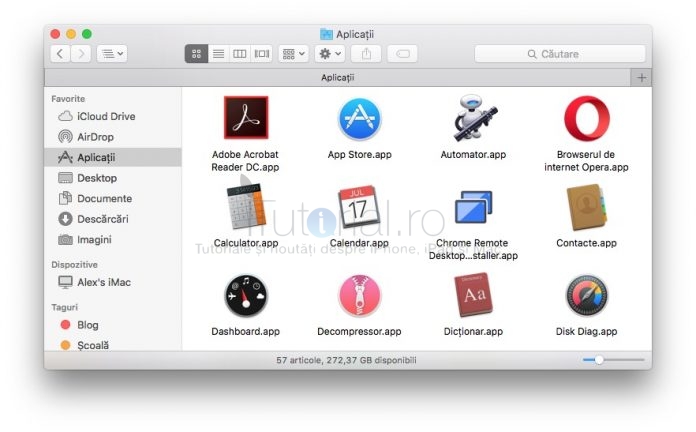Go back with the left arrow button
The height and width of the screenshot is (432, 696).
coord(60,54)
